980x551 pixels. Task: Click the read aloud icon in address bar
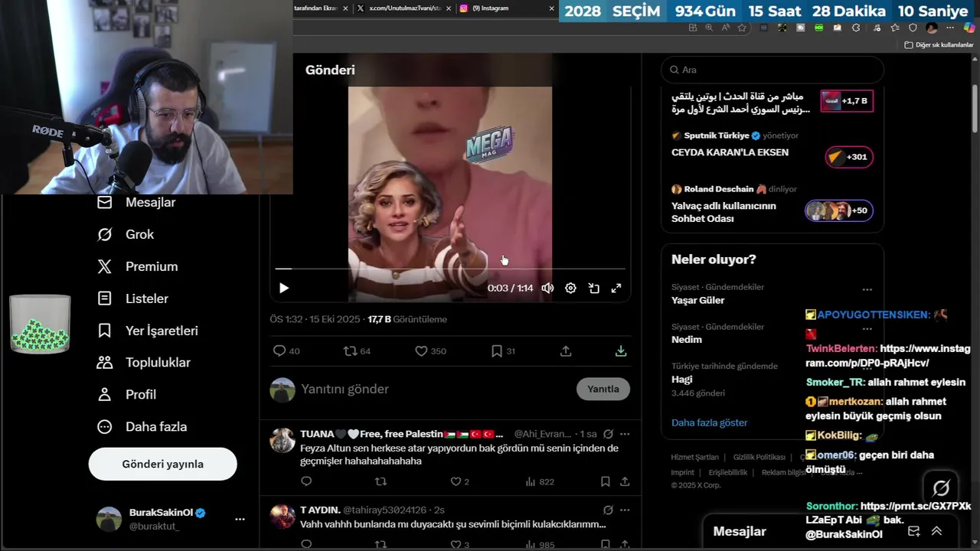click(725, 28)
